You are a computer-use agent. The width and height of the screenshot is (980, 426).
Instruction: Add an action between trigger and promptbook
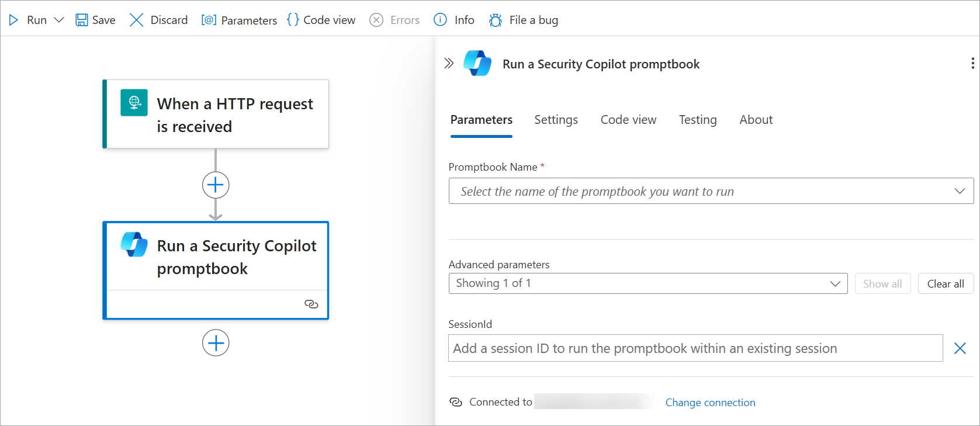(x=216, y=185)
